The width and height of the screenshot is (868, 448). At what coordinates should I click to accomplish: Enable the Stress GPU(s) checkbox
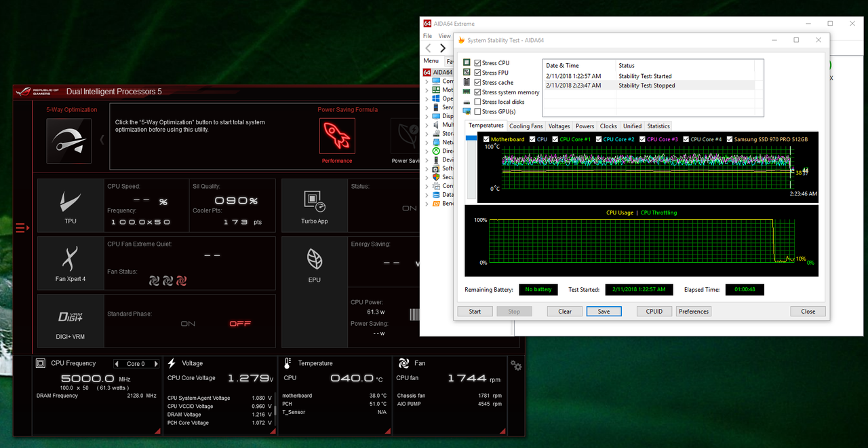(x=478, y=111)
